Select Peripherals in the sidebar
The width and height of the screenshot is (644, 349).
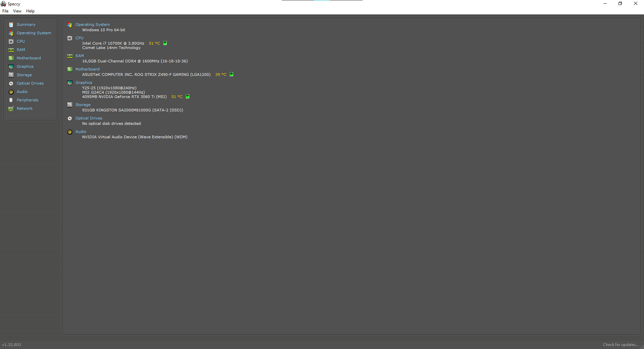pyautogui.click(x=28, y=100)
